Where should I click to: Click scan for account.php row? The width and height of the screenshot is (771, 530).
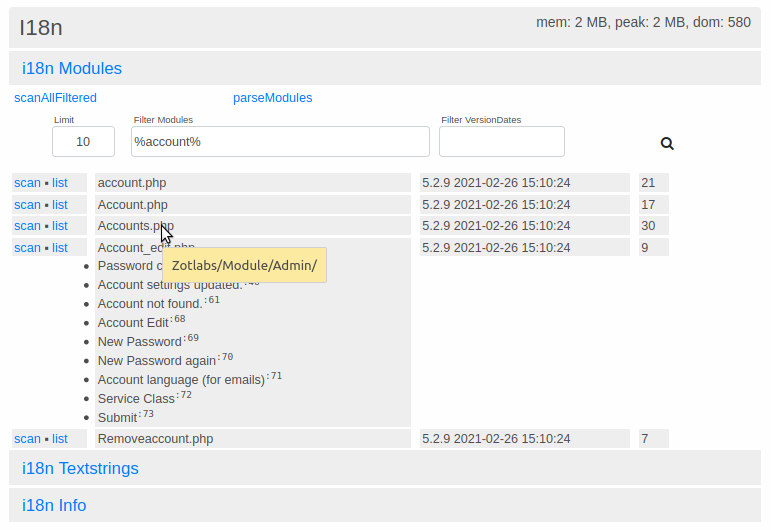click(27, 183)
